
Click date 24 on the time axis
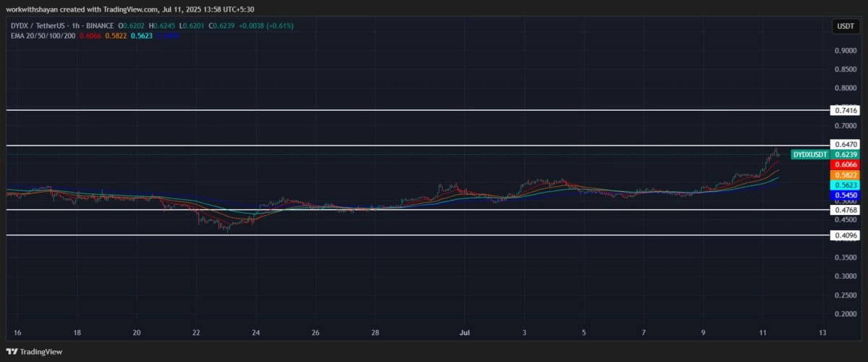(x=255, y=333)
